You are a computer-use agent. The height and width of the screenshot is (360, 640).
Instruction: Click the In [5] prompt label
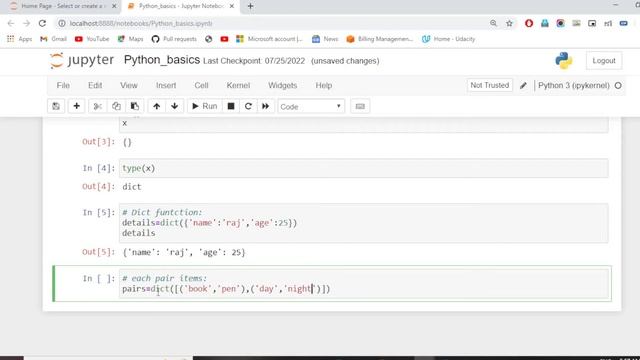point(98,213)
